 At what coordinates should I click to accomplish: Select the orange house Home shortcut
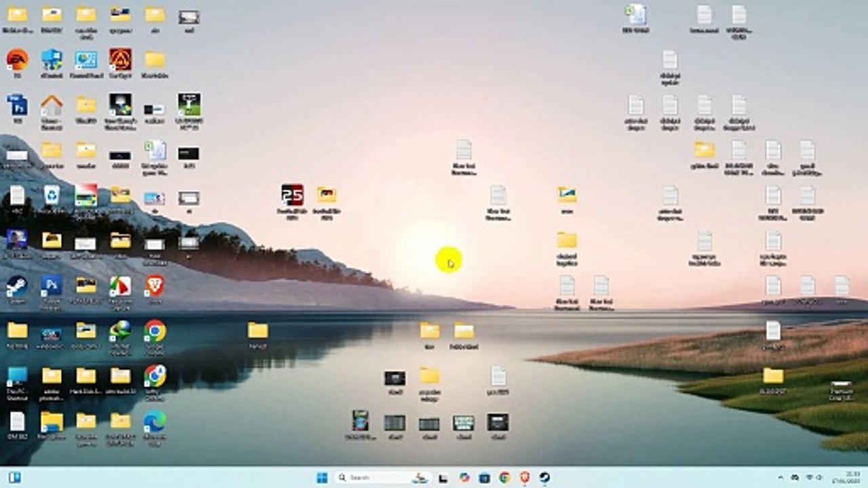[52, 105]
